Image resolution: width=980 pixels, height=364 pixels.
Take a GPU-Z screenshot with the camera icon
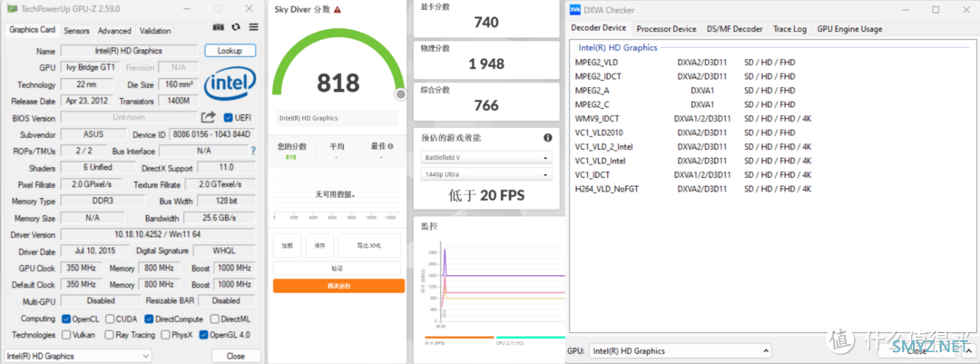coord(218,27)
